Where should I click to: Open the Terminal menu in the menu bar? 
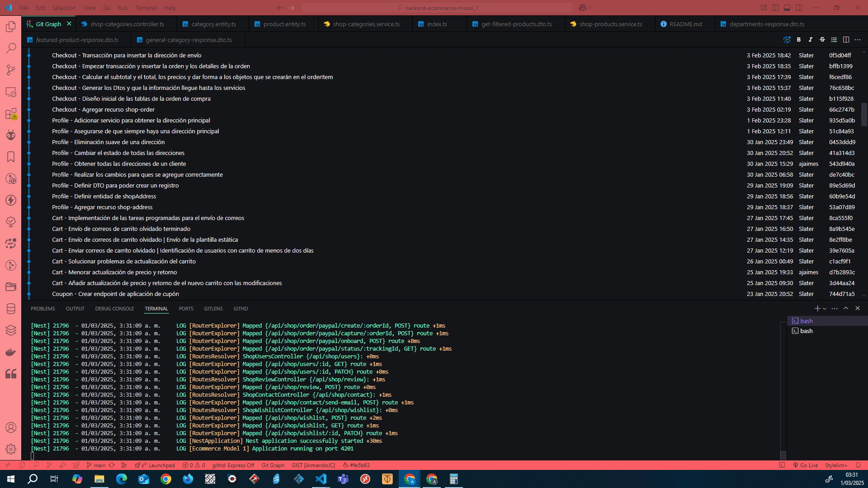(146, 8)
